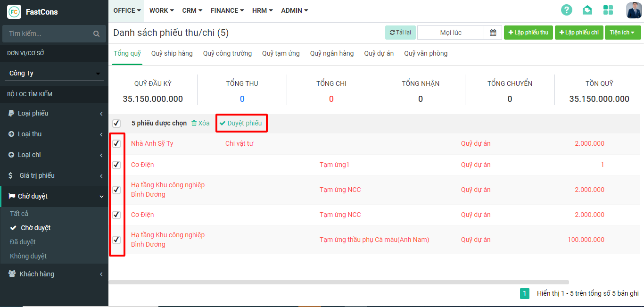
Task: Click the Duyệt phiếu approve button
Action: [x=241, y=123]
